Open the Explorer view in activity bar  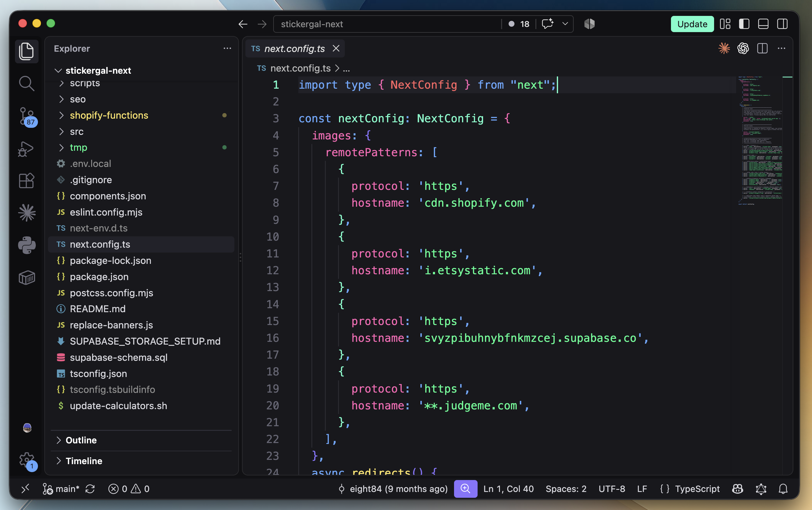point(26,51)
